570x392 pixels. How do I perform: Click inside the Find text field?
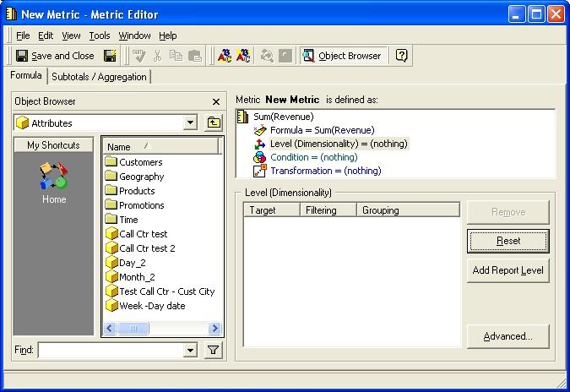point(110,350)
